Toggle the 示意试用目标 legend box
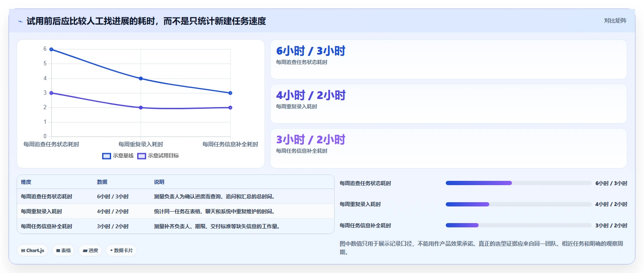The image size is (644, 273). pyautogui.click(x=141, y=156)
